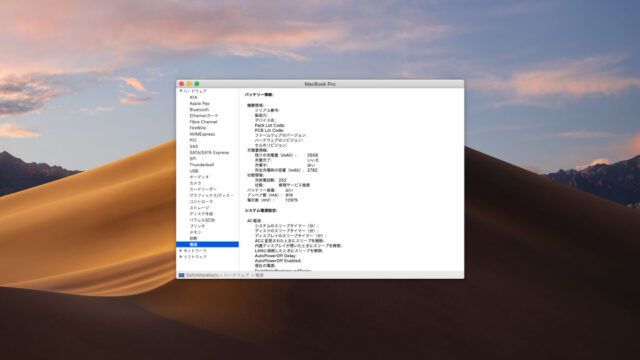Select メモリ in hardware list
The height and width of the screenshot is (360, 640).
coord(195,232)
